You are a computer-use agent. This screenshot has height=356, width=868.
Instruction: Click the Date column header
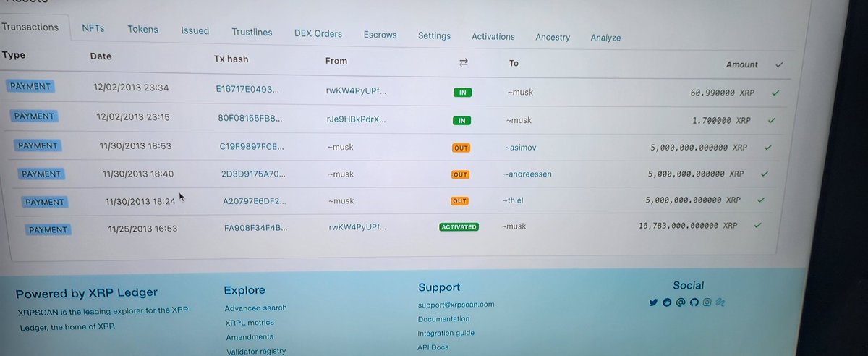101,56
